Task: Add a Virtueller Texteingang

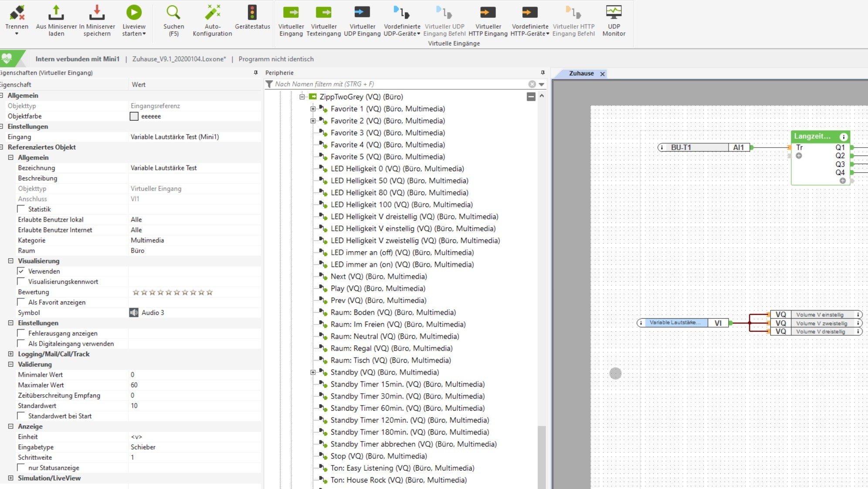Action: pos(323,13)
